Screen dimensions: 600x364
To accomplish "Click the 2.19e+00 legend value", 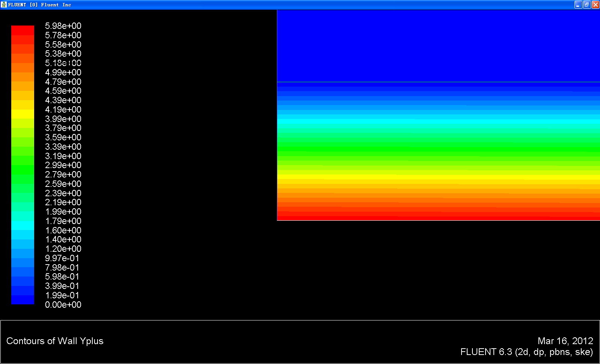I will (x=63, y=202).
